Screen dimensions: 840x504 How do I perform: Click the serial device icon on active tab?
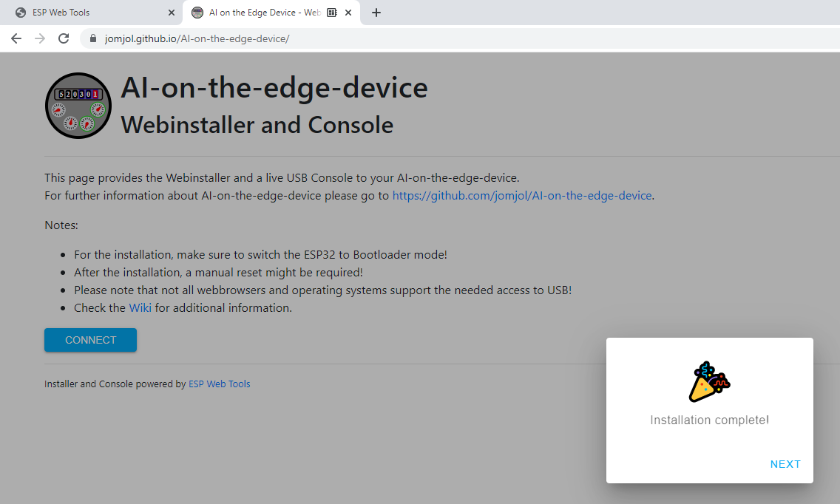(331, 13)
